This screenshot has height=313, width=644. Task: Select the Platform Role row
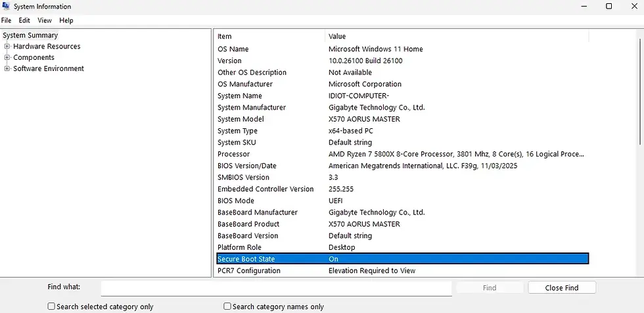(x=402, y=247)
